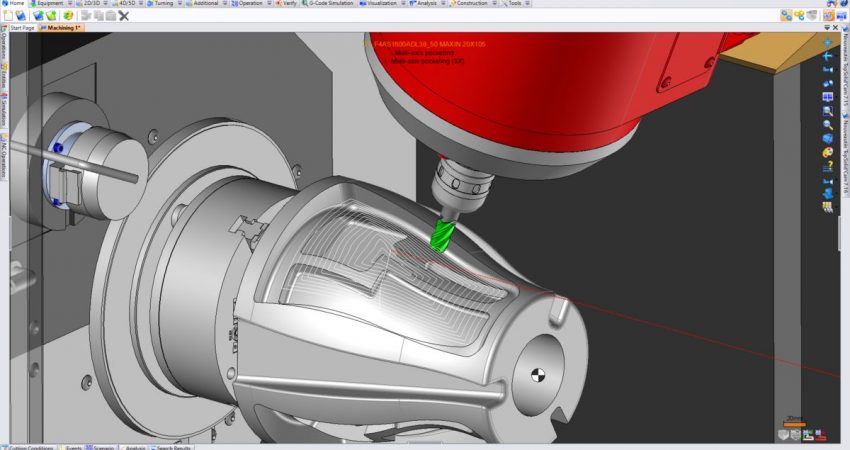Open the G-Code Simulation tab
This screenshot has height=450, width=850.
[x=327, y=3]
